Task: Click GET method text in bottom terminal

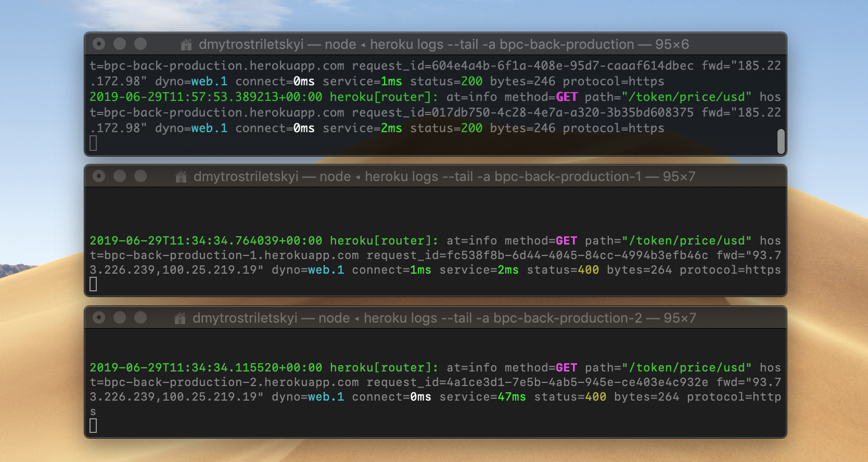Action: pos(567,368)
